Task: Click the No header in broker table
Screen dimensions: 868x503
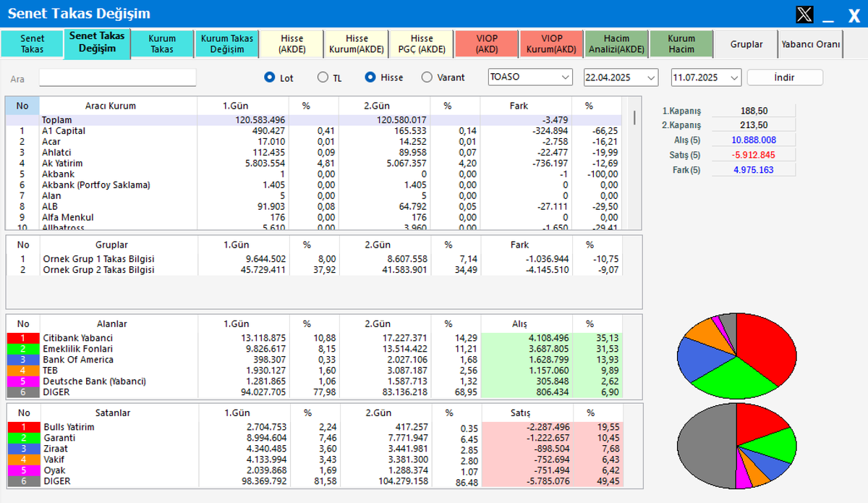Action: click(22, 106)
